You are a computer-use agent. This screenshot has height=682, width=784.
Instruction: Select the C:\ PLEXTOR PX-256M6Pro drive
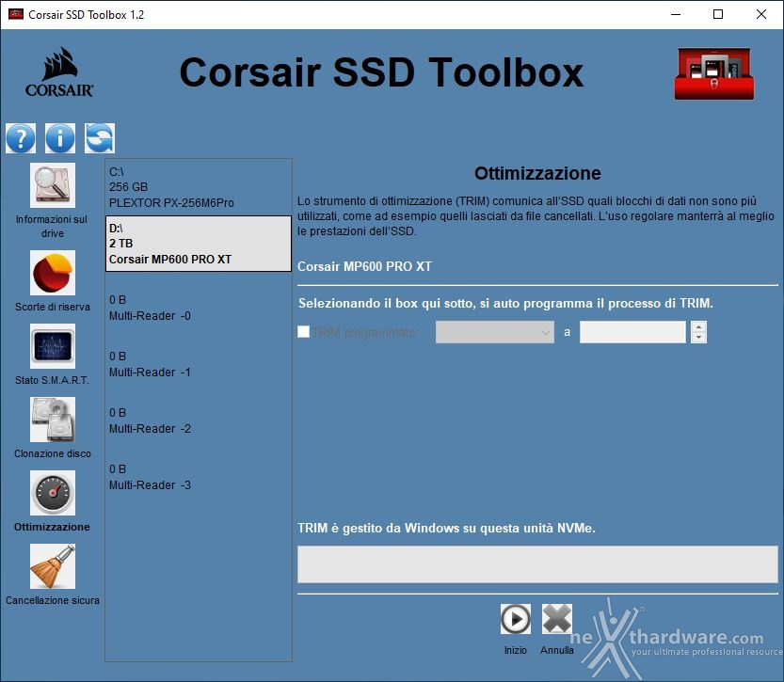pyautogui.click(x=199, y=187)
